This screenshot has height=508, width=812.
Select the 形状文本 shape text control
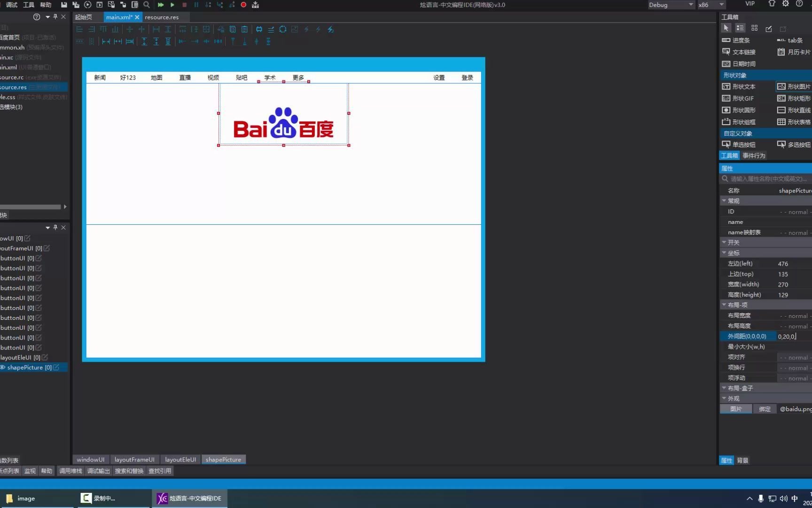click(739, 87)
